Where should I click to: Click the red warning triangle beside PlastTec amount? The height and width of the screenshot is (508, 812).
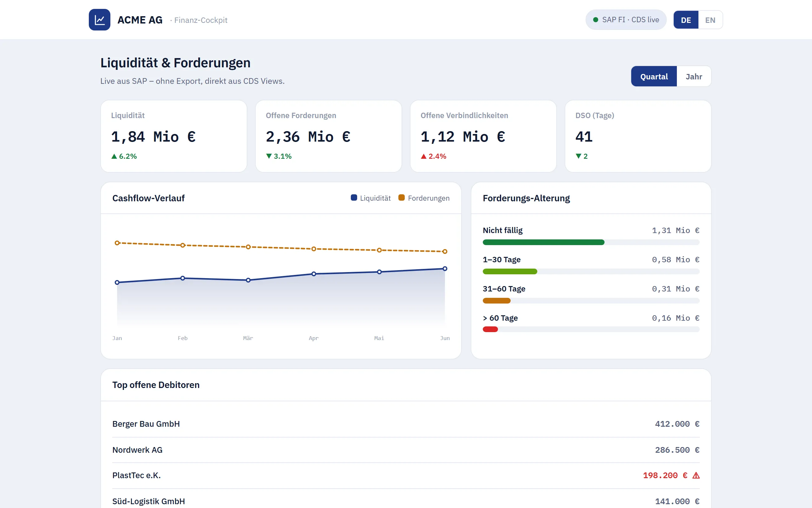tap(696, 475)
